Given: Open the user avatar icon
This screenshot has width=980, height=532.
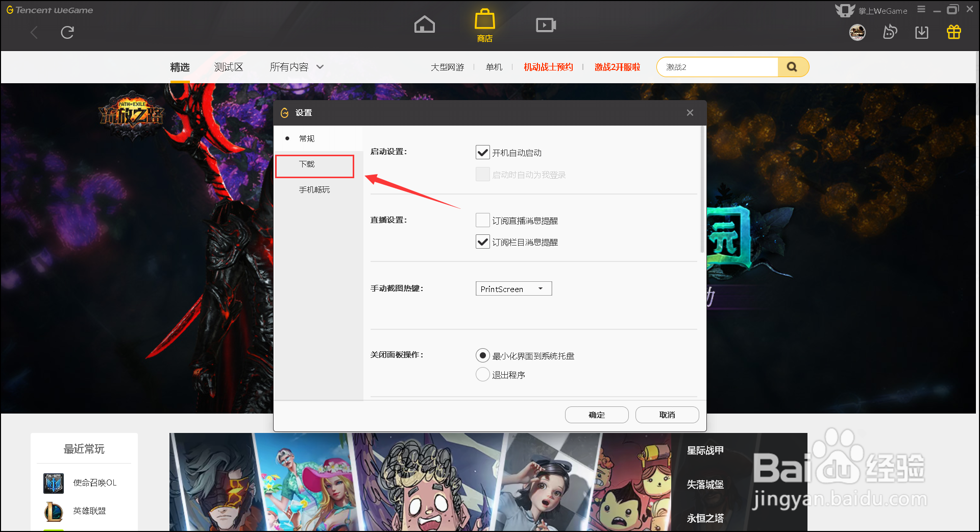Looking at the screenshot, I should click(857, 33).
